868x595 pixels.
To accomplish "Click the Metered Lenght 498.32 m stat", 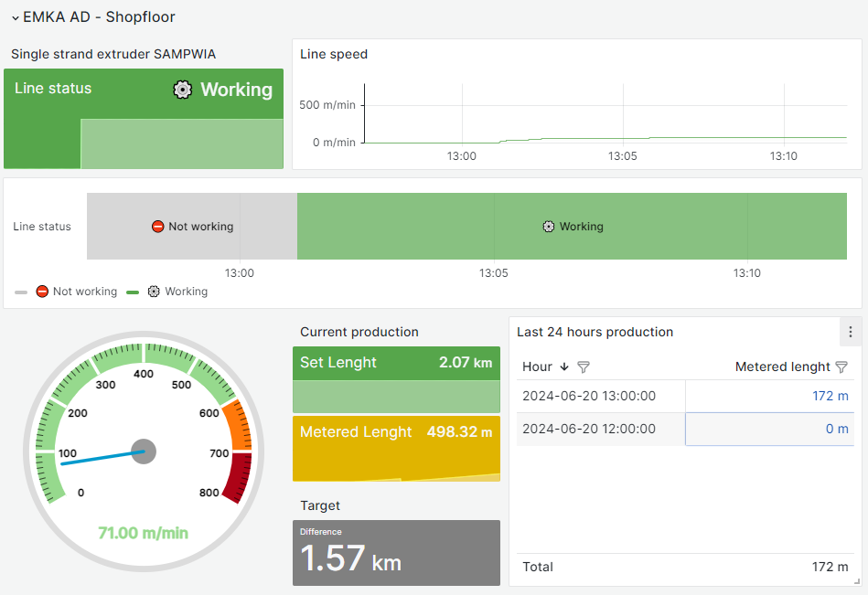I will click(x=396, y=449).
